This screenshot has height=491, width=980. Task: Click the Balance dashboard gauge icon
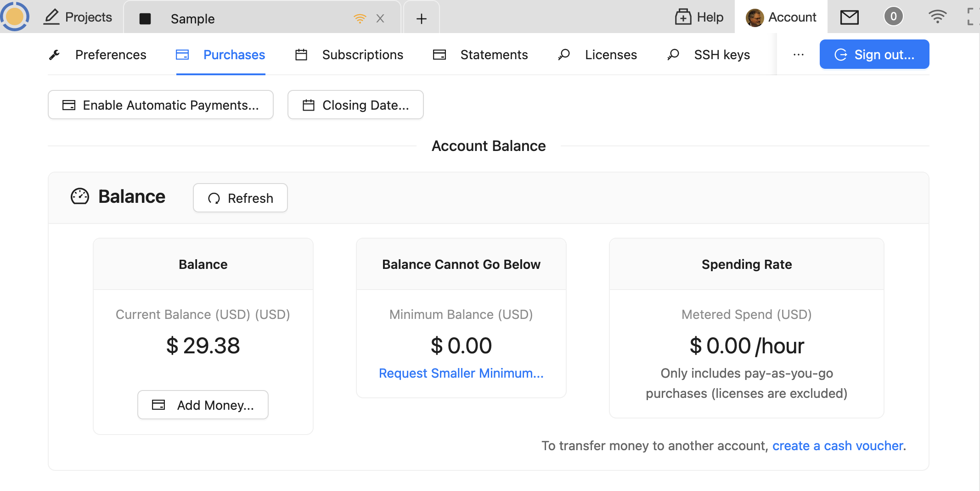[x=80, y=196]
